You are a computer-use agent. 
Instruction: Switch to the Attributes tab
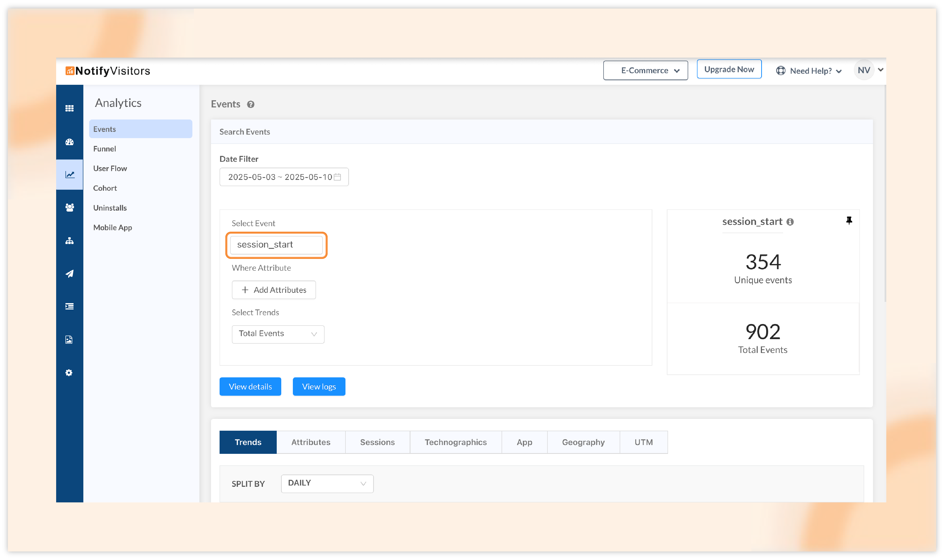tap(310, 442)
